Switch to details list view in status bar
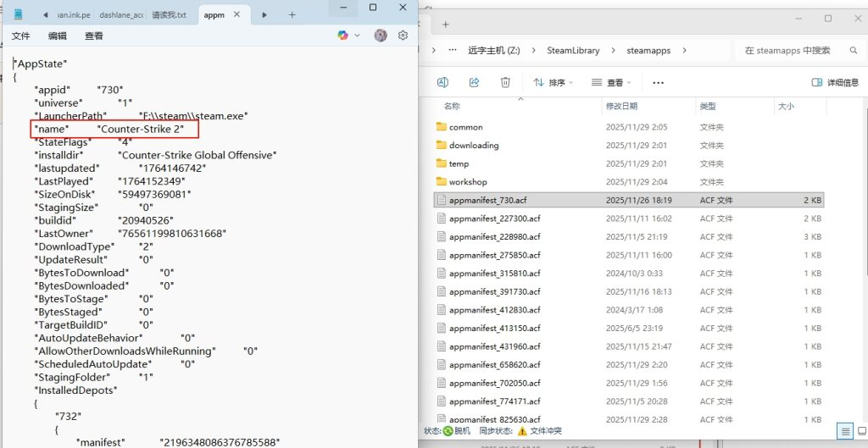The image size is (868, 448). click(844, 431)
